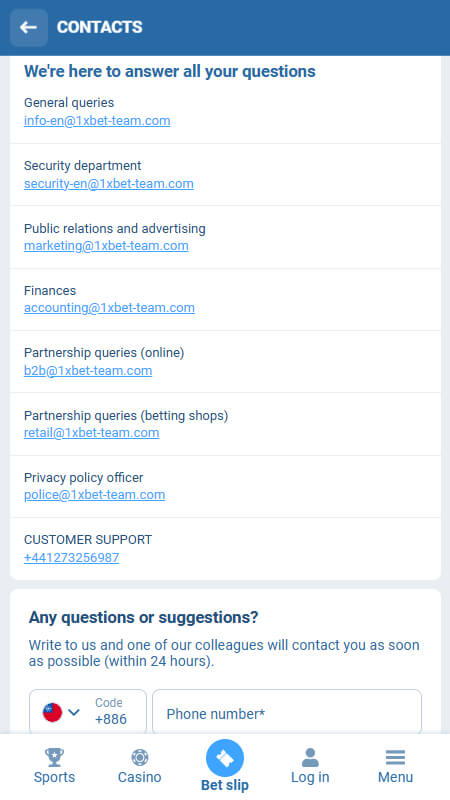Viewport: 450px width, 800px height.
Task: Click the retail@1xbet-team.com betting shops email
Action: click(91, 433)
